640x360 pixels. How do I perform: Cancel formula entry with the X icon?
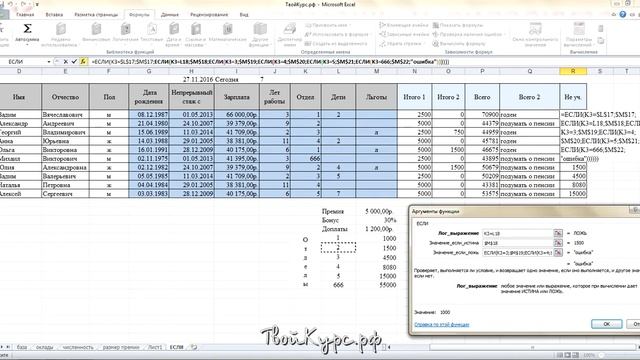pos(65,62)
